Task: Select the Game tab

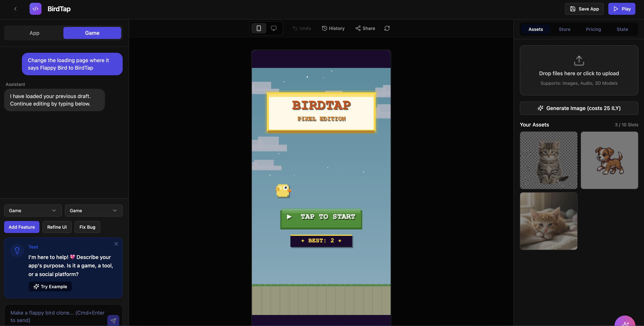Action: 92,33
